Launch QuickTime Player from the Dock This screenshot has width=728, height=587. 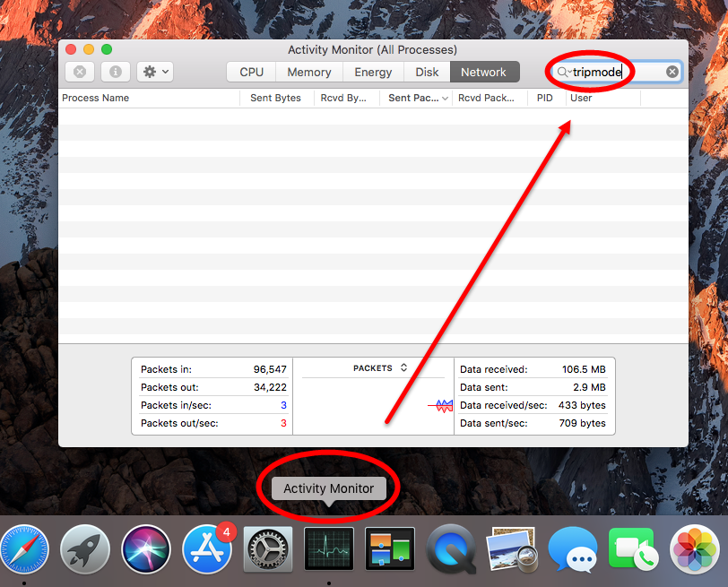click(451, 548)
